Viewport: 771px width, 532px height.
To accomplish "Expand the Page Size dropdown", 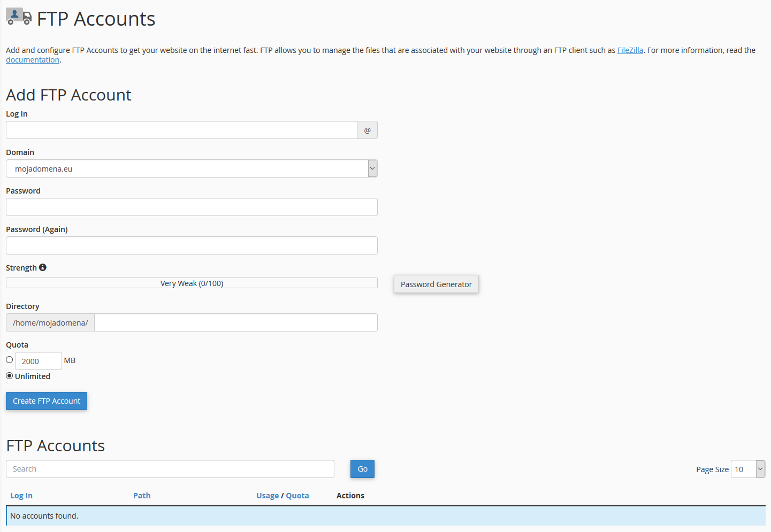I will point(747,469).
